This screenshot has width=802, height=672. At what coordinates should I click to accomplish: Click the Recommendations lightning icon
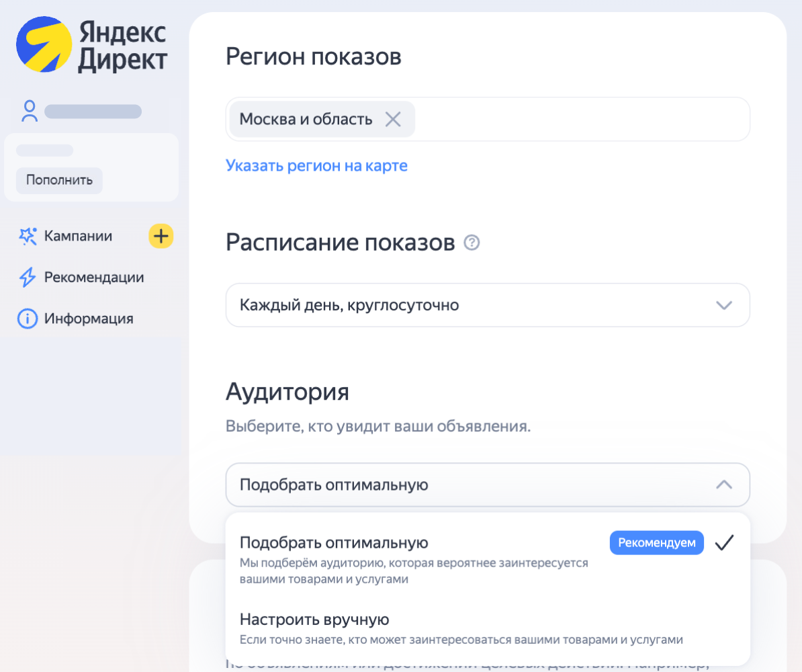point(28,278)
